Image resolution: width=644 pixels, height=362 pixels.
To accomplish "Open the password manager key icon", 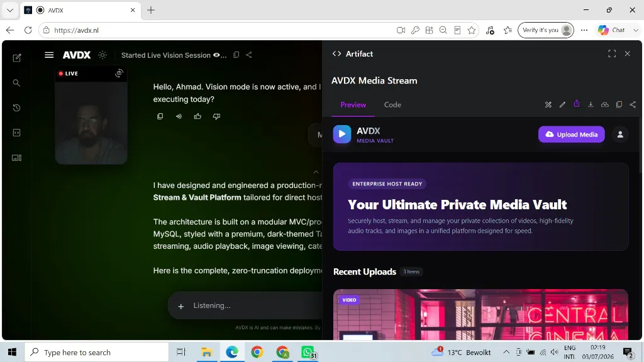I will tap(415, 30).
